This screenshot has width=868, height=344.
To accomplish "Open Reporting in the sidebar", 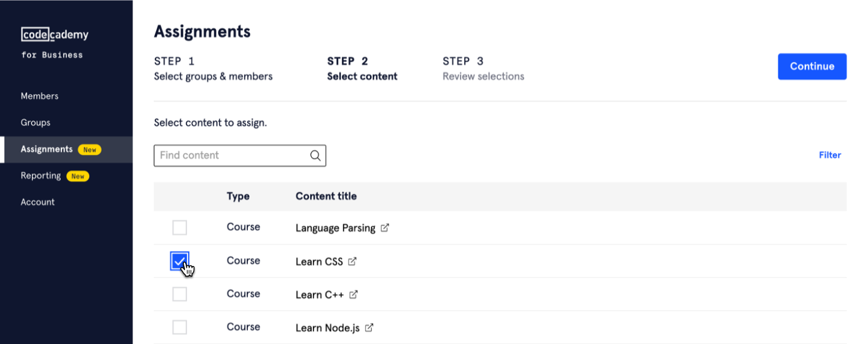I will coord(41,176).
